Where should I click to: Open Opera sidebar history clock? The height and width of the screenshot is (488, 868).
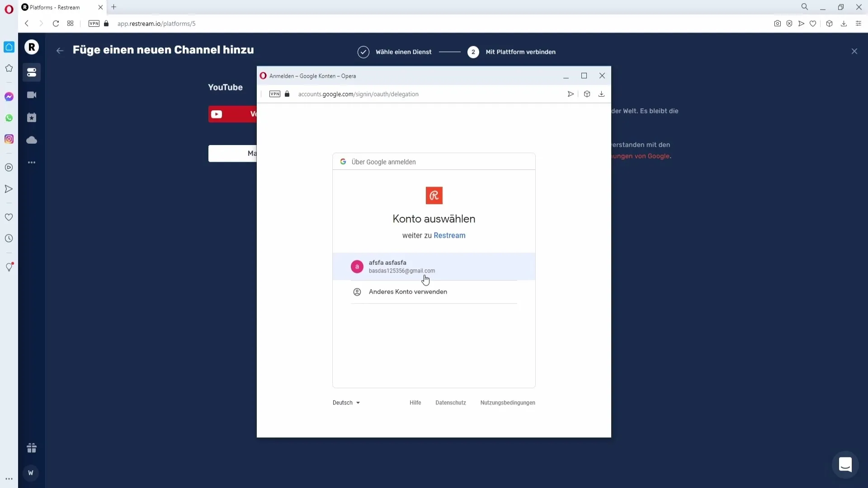point(9,239)
